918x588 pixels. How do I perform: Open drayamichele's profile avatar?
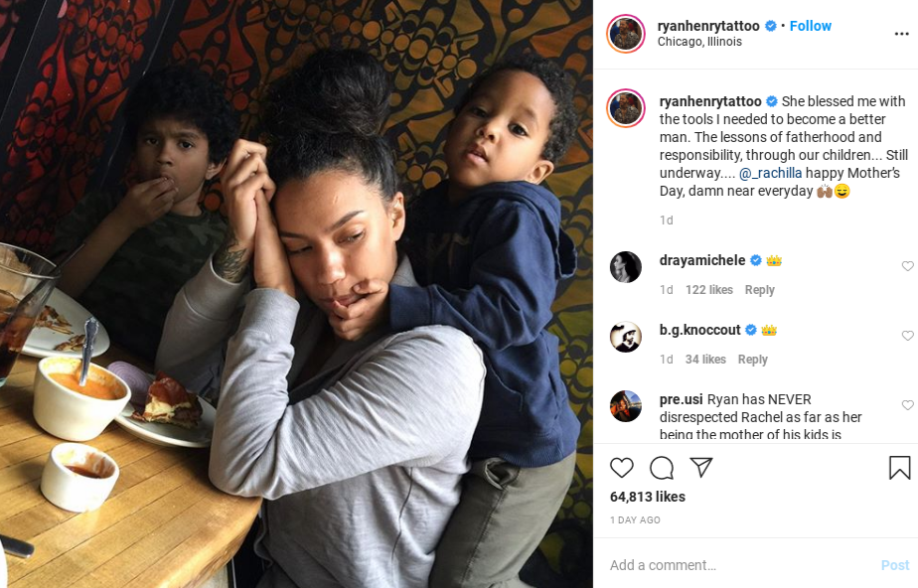click(x=626, y=267)
